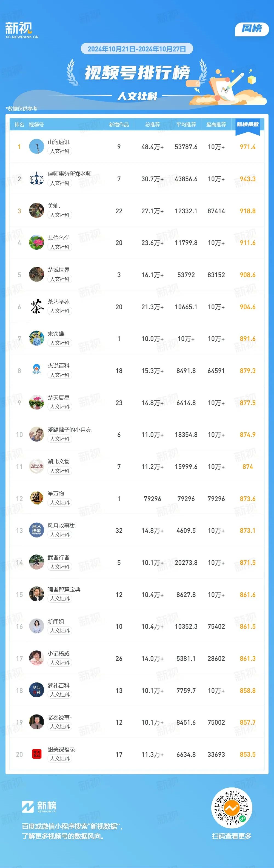Click the QR code to view more
The width and height of the screenshot is (274, 868).
tap(232, 808)
